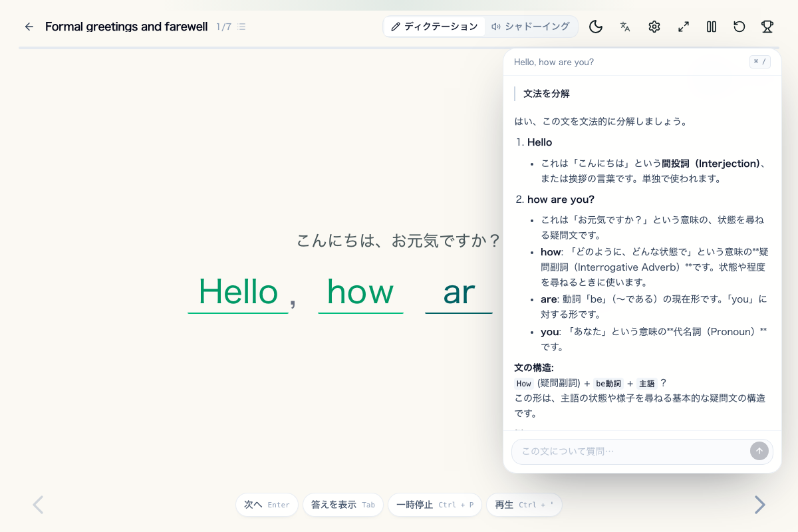Go to next sentence with right chevron
798x532 pixels.
tap(759, 505)
